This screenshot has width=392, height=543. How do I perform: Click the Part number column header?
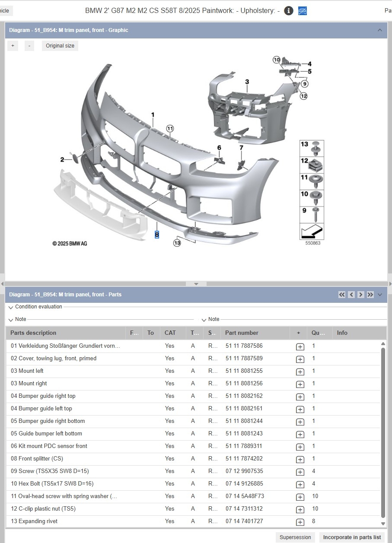(242, 333)
